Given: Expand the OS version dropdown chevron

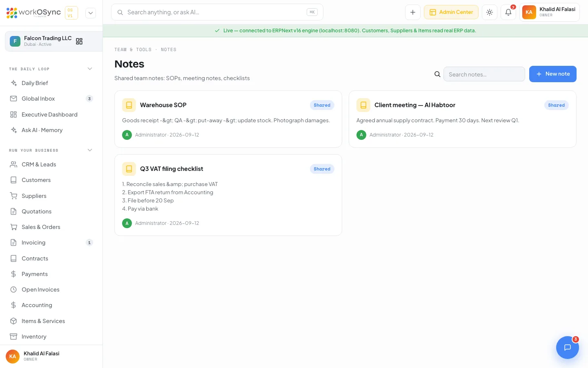Looking at the screenshot, I should (91, 13).
